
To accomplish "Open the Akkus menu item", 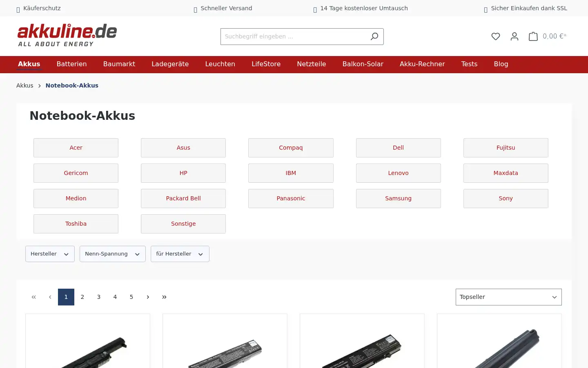I will point(29,64).
